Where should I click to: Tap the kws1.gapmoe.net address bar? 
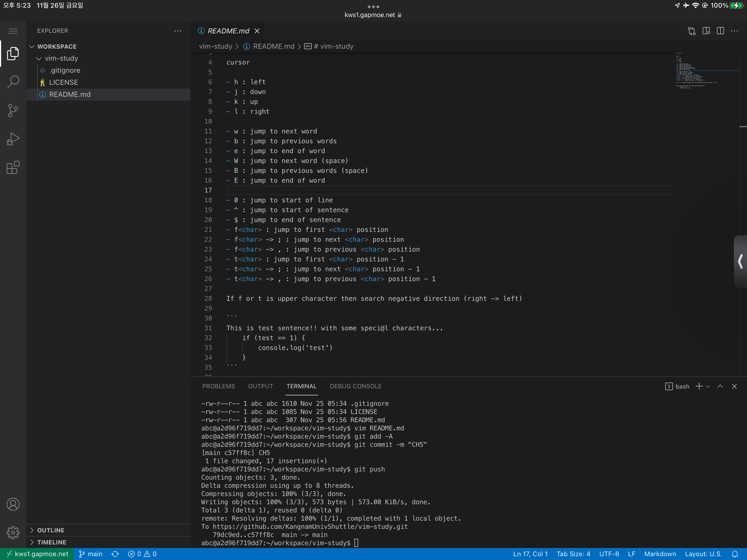coord(373,15)
